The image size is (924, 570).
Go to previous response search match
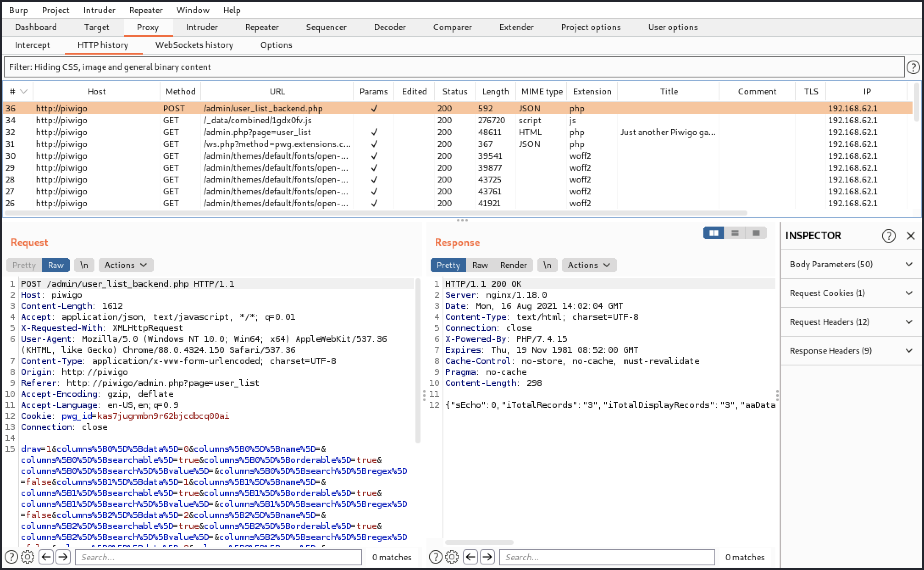pos(470,557)
